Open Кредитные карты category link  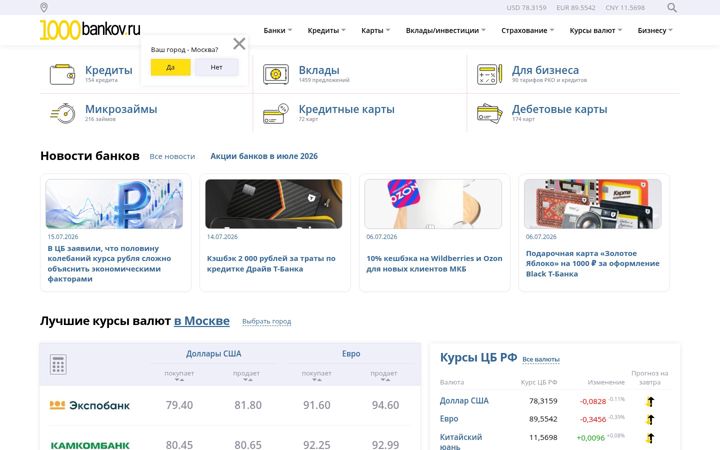(347, 109)
